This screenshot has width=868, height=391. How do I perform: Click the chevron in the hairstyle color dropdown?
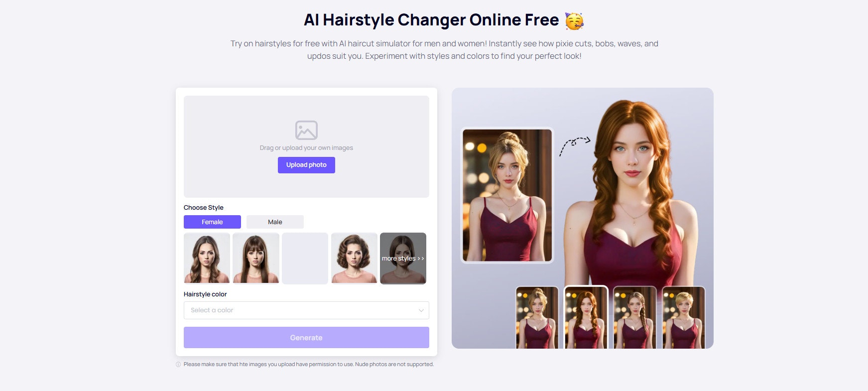point(421,310)
